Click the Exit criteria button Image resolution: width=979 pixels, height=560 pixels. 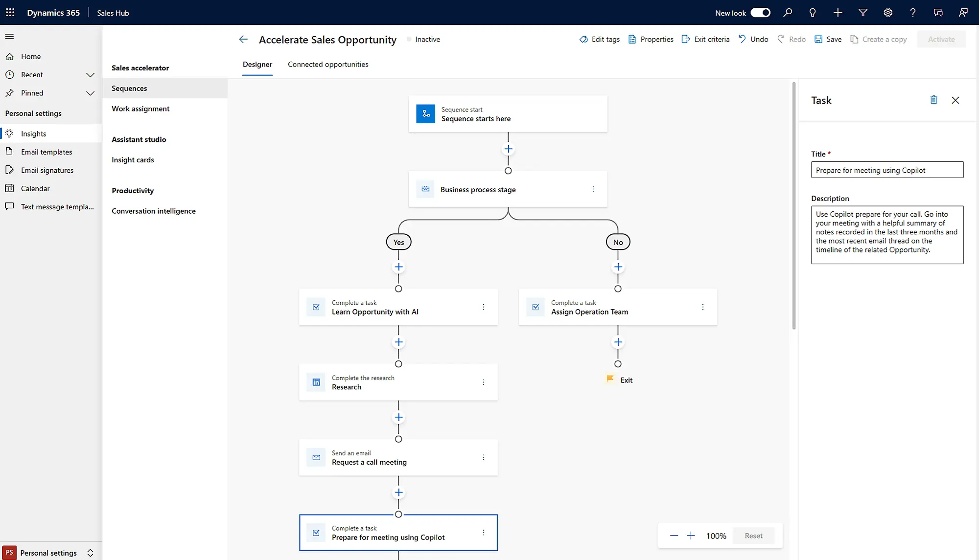(705, 40)
